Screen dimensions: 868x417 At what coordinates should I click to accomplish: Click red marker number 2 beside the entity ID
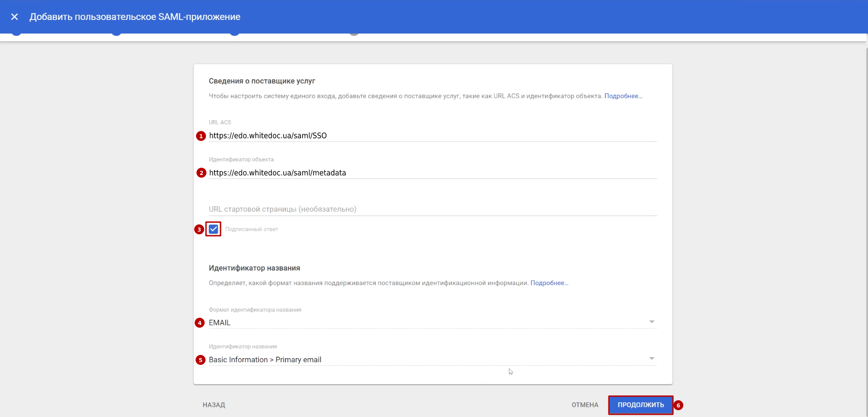pos(201,173)
